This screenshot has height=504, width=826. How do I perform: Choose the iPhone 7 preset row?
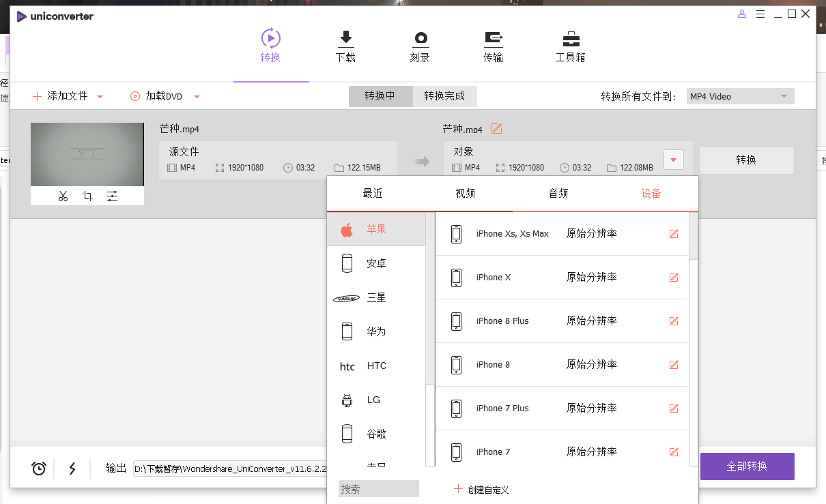coord(562,452)
